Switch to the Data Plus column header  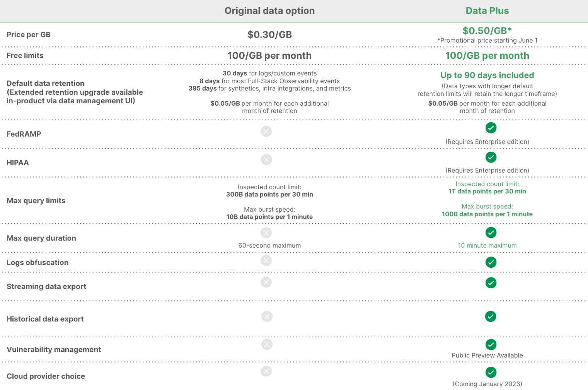487,10
